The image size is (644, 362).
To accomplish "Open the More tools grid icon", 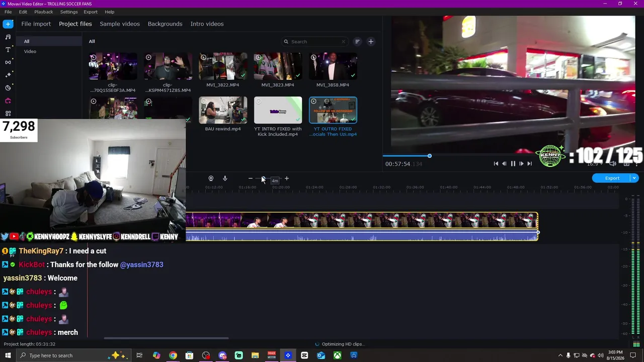I will [8, 113].
